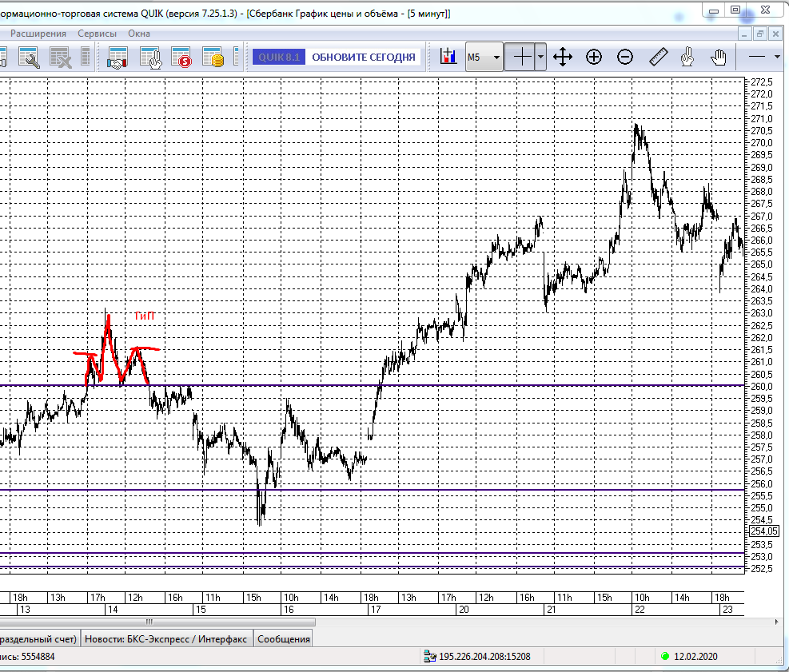This screenshot has width=789, height=672.
Task: Expand the crosshair cursor mode dropdown arrow
Action: point(541,57)
